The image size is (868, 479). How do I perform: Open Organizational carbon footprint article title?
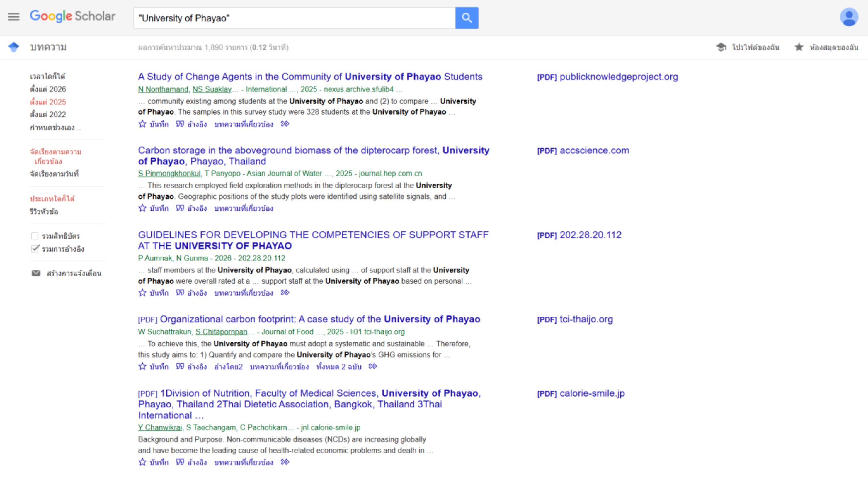coord(320,319)
